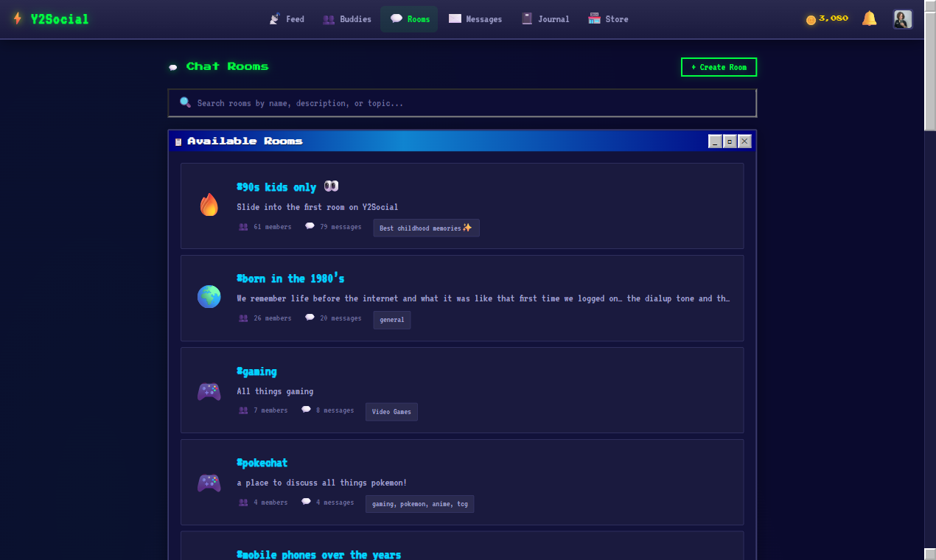Viewport: 936px width, 560px height.
Task: Click the eyes emoji beside #90s kids only
Action: pos(332,186)
